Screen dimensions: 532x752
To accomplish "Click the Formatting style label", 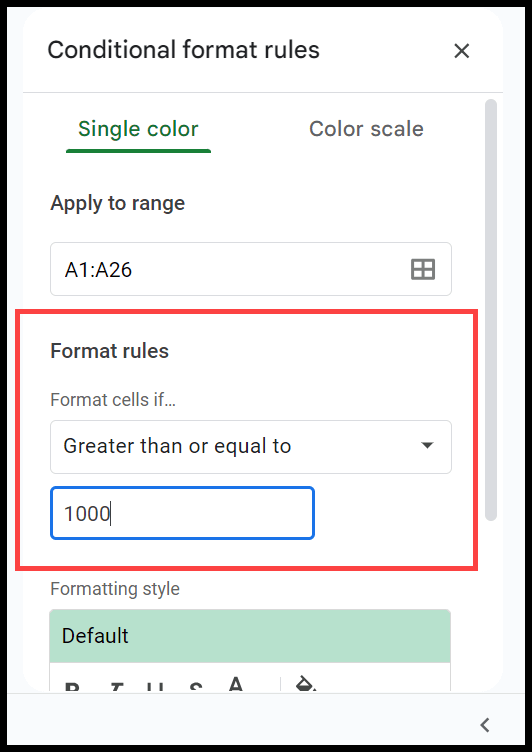I will point(115,589).
